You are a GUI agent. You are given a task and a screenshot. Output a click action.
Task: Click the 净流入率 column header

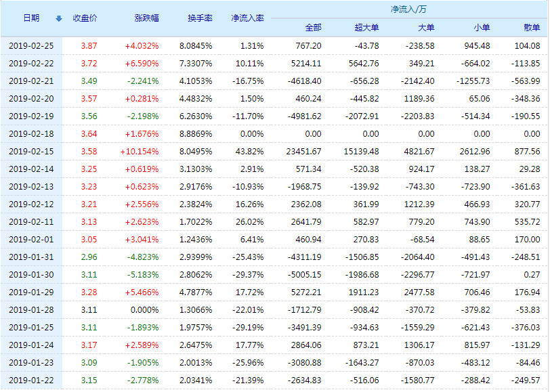pyautogui.click(x=247, y=18)
